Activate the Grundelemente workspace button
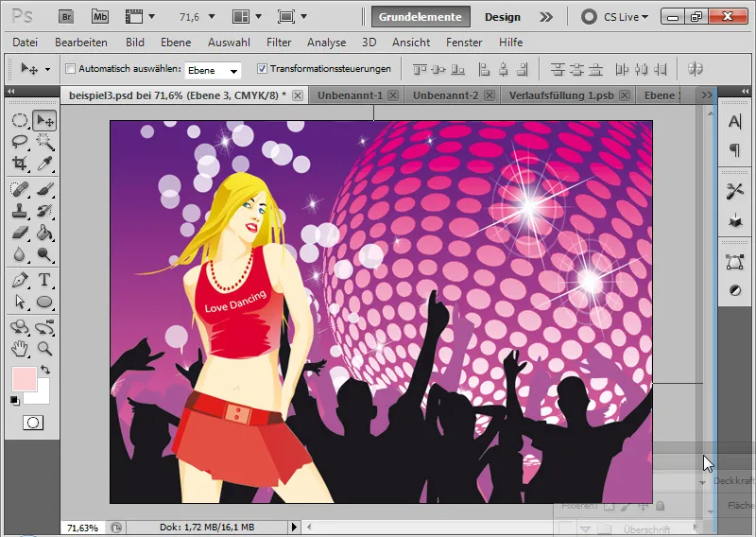 420,17
